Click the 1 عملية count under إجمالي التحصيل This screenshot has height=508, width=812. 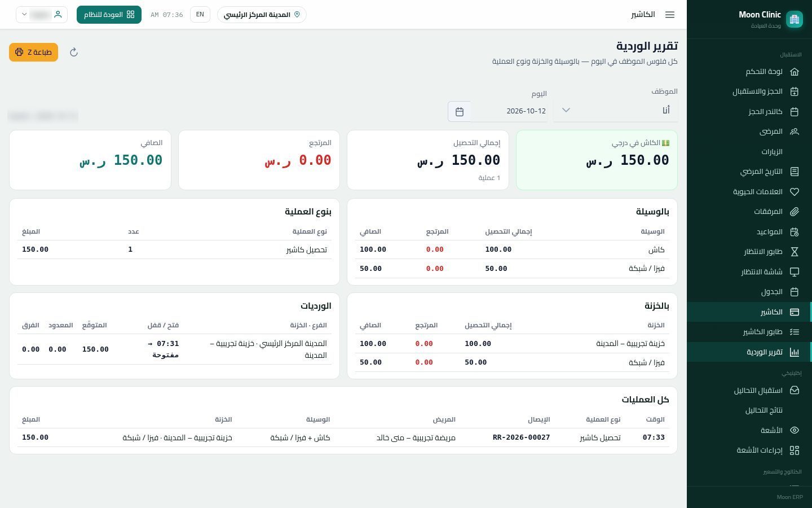pos(489,178)
